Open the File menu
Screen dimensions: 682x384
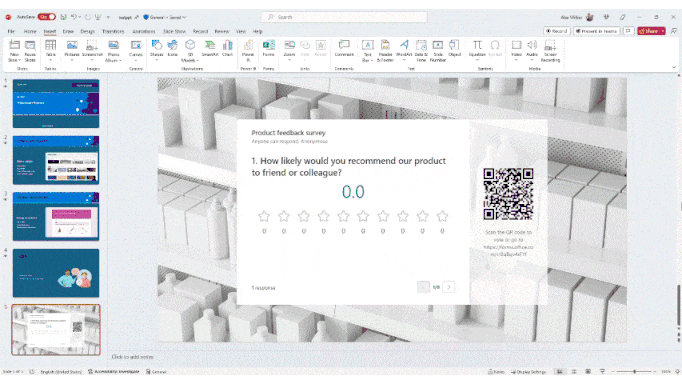pyautogui.click(x=11, y=31)
